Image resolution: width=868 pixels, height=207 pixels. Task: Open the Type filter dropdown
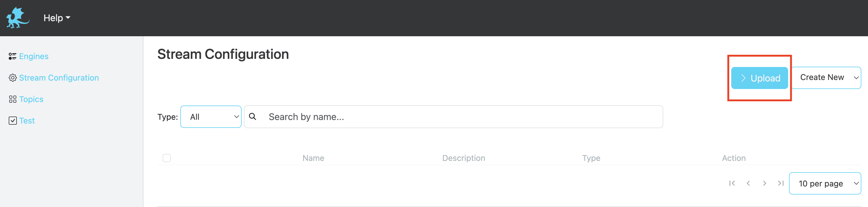click(x=211, y=117)
